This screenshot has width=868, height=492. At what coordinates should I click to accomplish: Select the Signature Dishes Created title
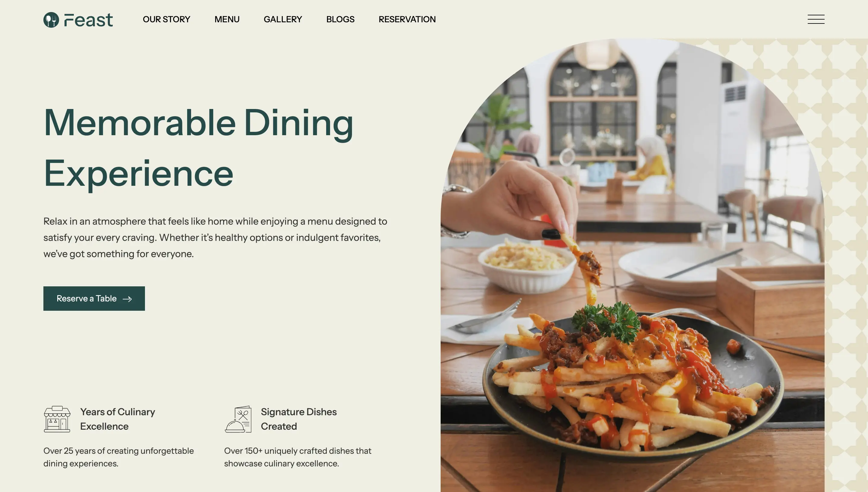click(299, 419)
